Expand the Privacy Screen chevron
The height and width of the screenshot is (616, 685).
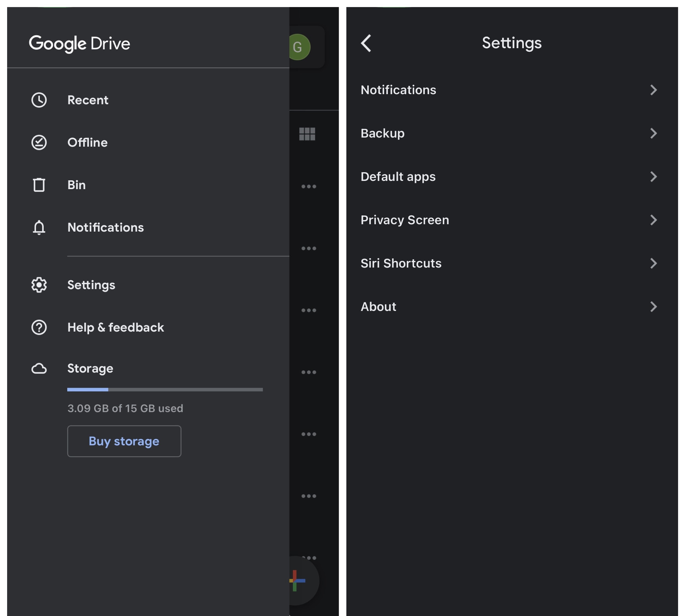pos(653,220)
